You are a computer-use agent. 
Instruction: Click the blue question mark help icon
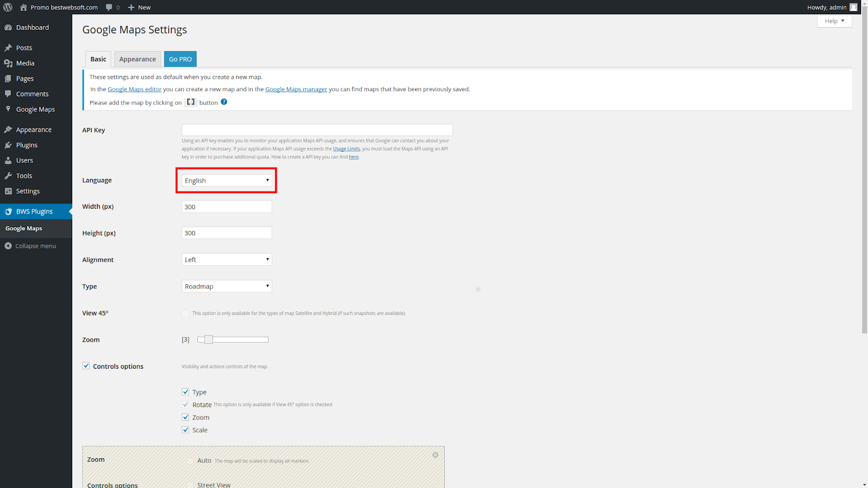point(224,102)
